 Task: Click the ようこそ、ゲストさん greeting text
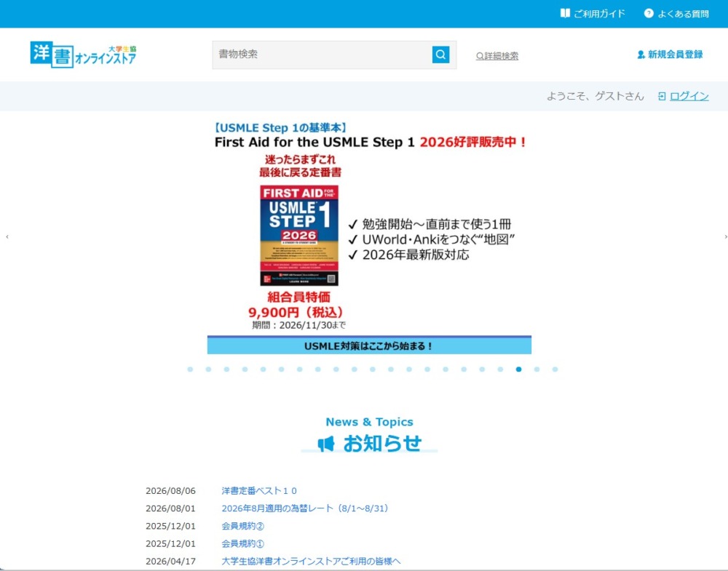[596, 96]
